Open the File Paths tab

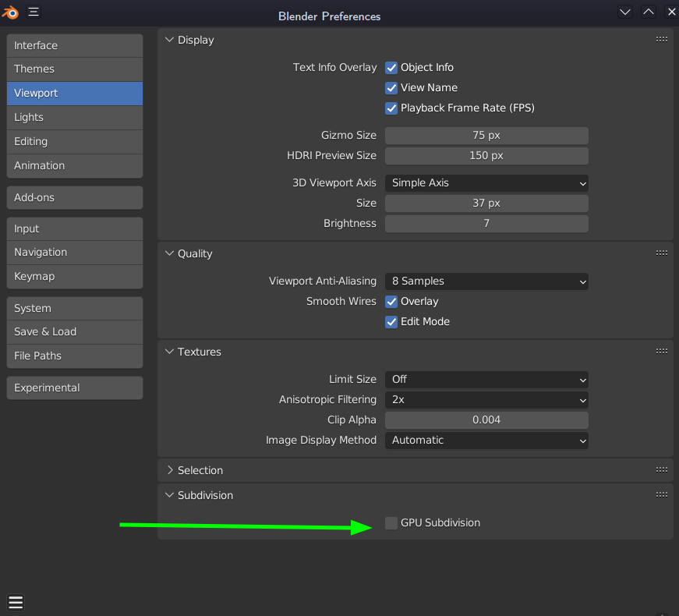[75, 356]
